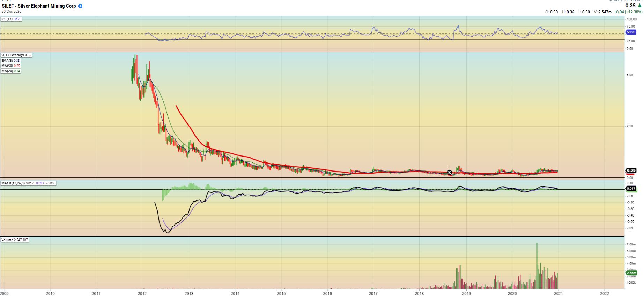This screenshot has width=644, height=296.
Task: Click the 2016 year label on time axis
Action: point(327,294)
